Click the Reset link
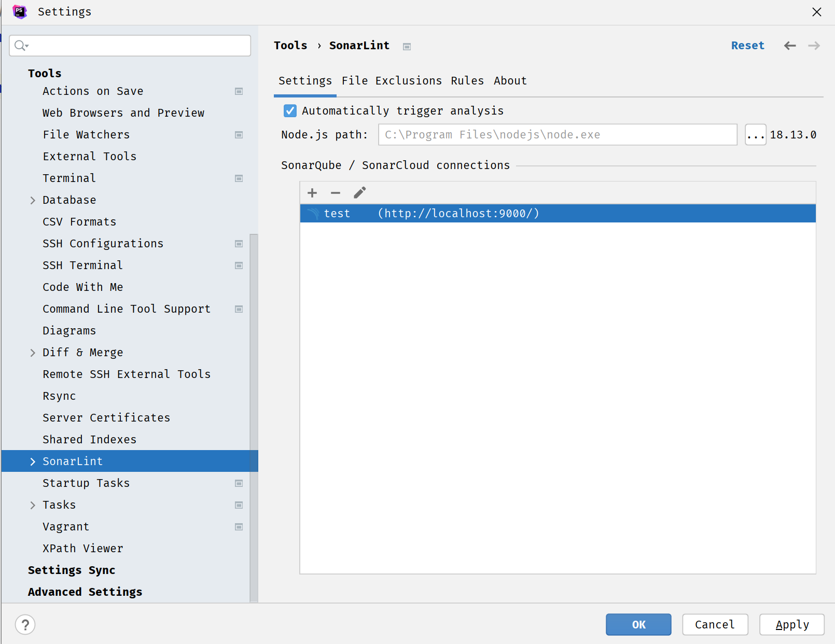 click(x=747, y=46)
